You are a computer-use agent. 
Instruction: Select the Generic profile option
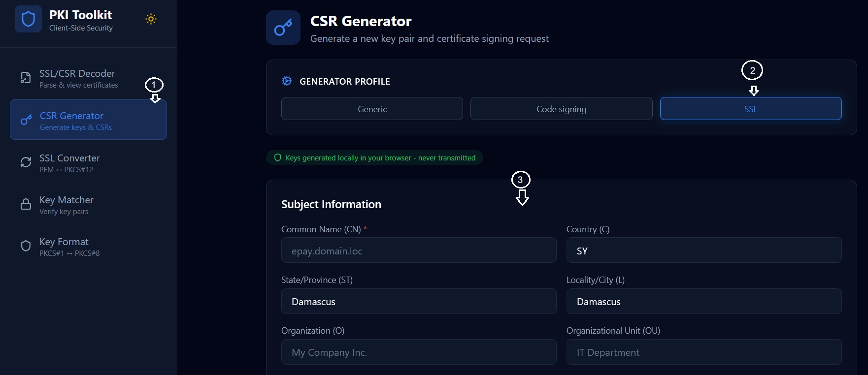click(x=372, y=109)
